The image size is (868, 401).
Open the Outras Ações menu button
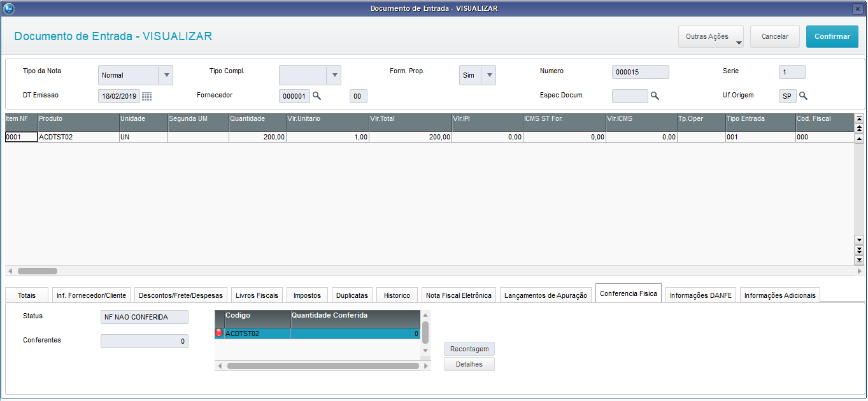711,37
